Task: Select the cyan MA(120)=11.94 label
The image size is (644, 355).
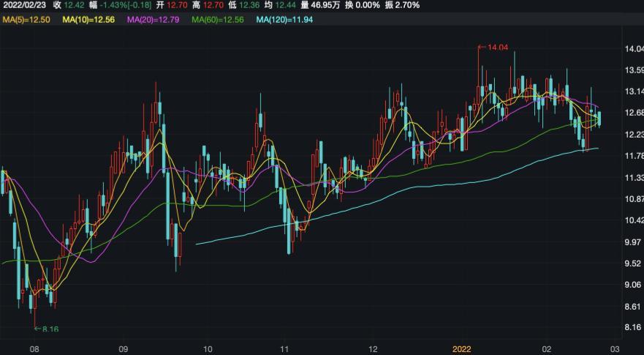Action: coord(284,19)
